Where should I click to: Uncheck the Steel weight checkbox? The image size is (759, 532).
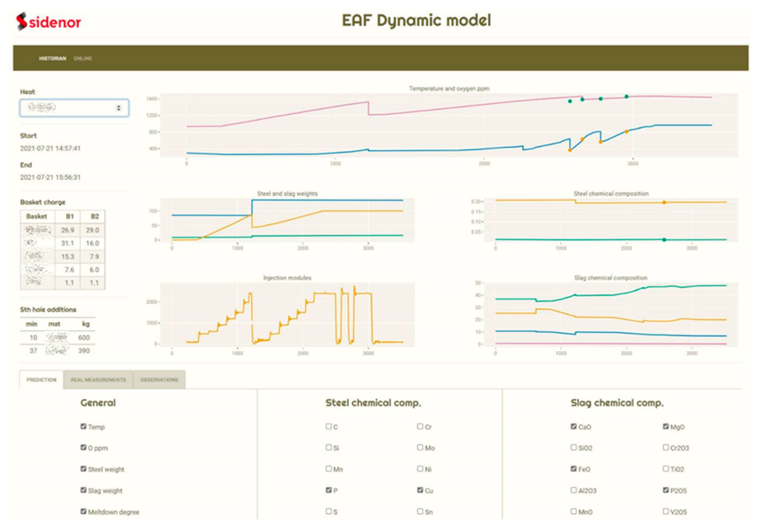[x=83, y=469]
